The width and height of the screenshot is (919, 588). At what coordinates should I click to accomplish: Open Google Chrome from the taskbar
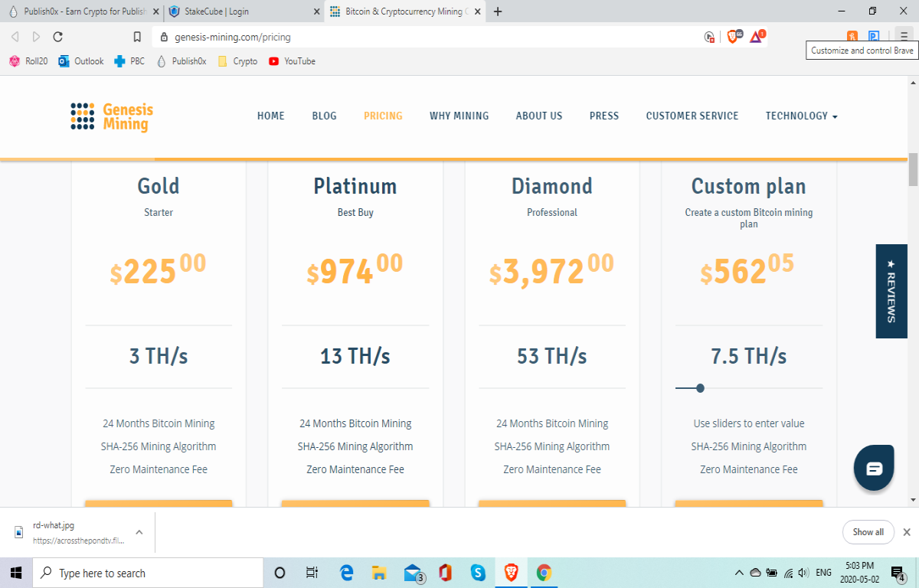pyautogui.click(x=544, y=573)
